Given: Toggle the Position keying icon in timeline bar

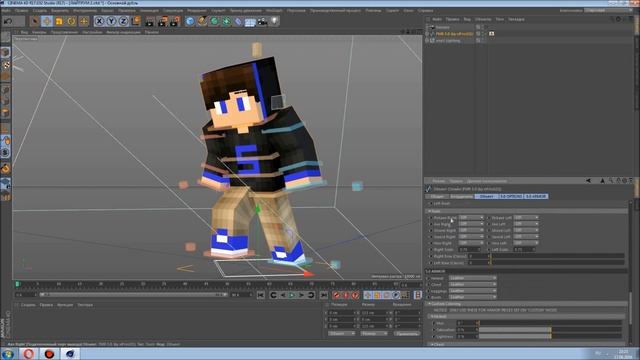Looking at the screenshot, I should tap(367, 295).
